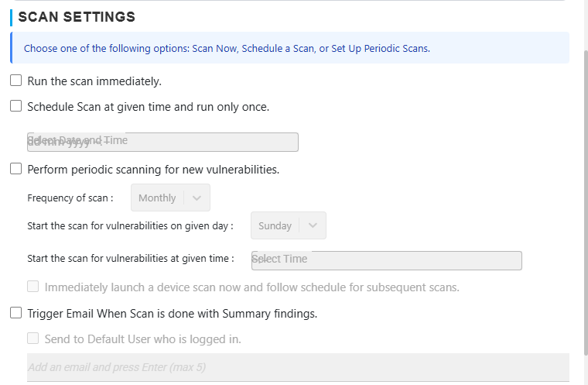588x385 pixels.
Task: Open the Sunday day-of-scan dropdown
Action: (x=275, y=225)
